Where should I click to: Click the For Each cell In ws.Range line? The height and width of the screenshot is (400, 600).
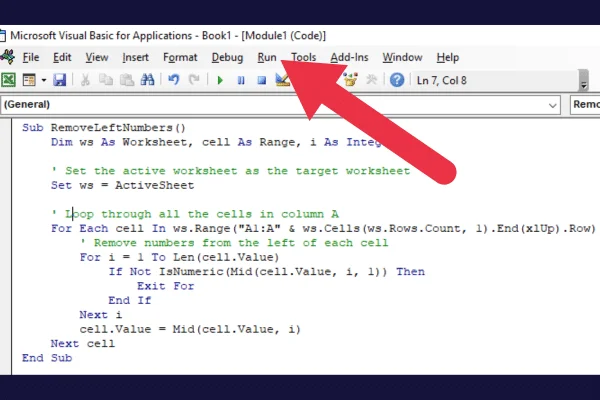(x=323, y=229)
